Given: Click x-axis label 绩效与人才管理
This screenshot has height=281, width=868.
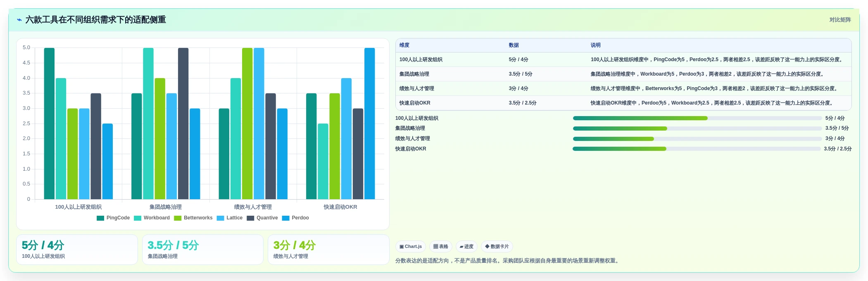Looking at the screenshot, I should coord(253,207).
